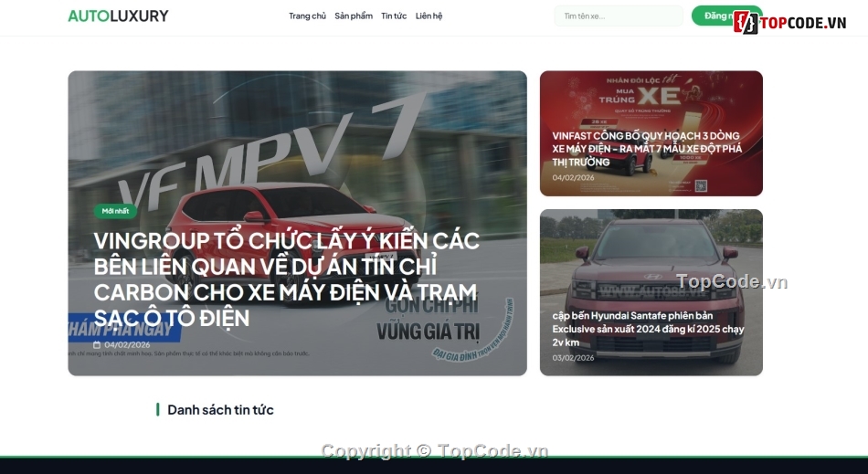
Task: Click the 03/02/2026 date on Santafe card
Action: click(573, 358)
